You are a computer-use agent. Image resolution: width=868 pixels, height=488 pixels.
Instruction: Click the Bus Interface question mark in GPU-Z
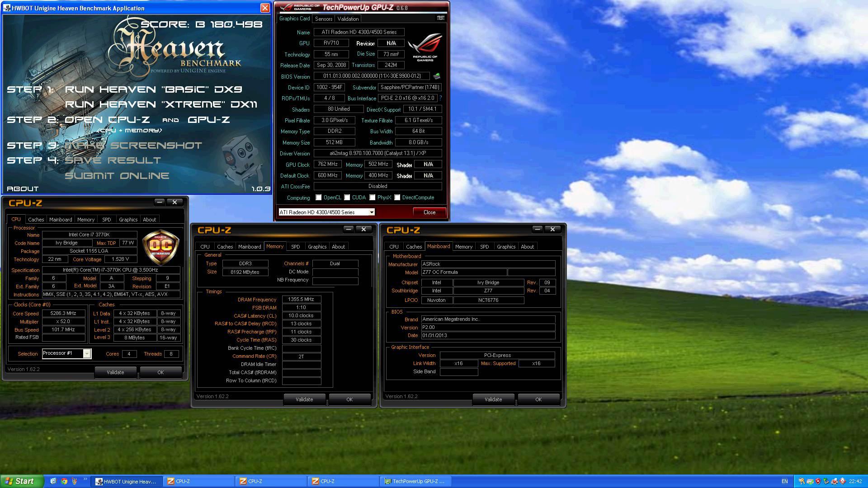pos(440,98)
